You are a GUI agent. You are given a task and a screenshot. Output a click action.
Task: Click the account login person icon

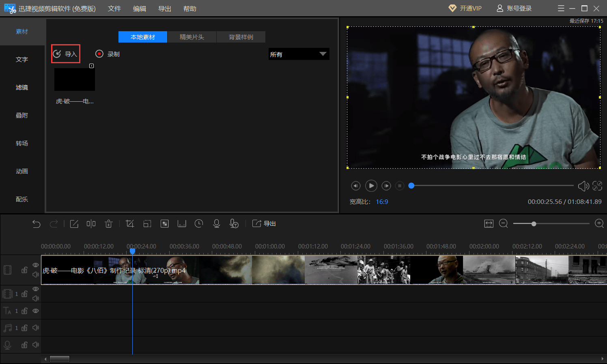[x=500, y=9]
